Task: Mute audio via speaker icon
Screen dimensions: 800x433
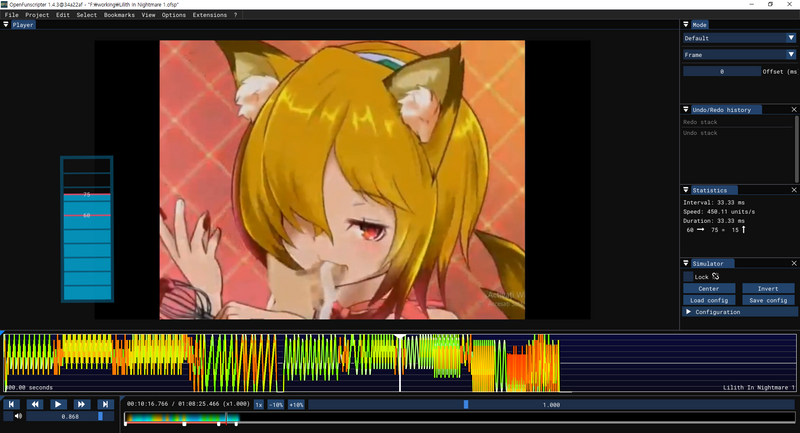Action: pyautogui.click(x=18, y=416)
